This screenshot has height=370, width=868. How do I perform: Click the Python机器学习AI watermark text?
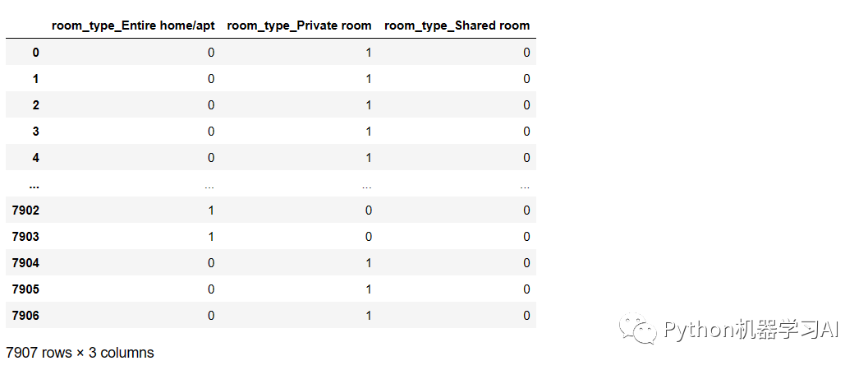point(751,330)
